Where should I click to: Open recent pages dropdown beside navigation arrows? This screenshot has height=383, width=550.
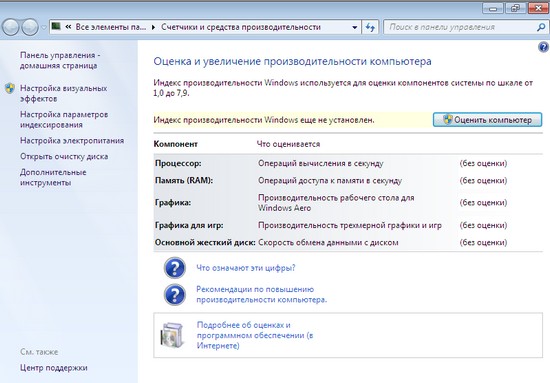(x=44, y=27)
